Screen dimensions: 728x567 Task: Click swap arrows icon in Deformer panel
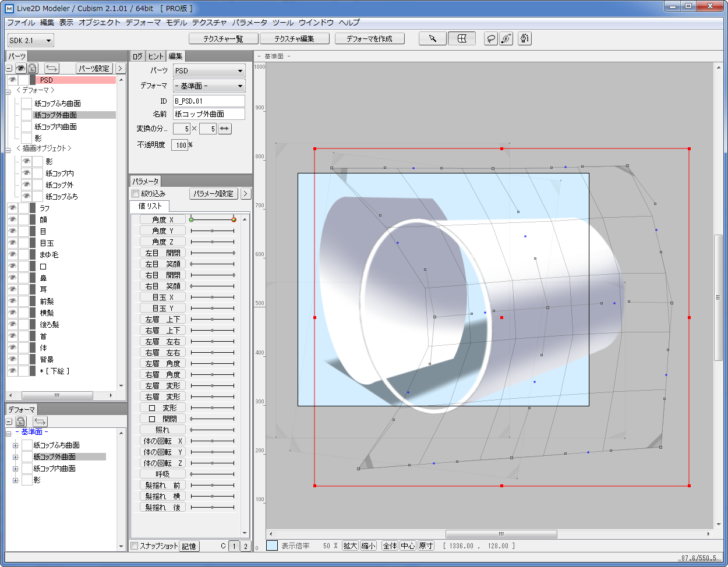40,421
